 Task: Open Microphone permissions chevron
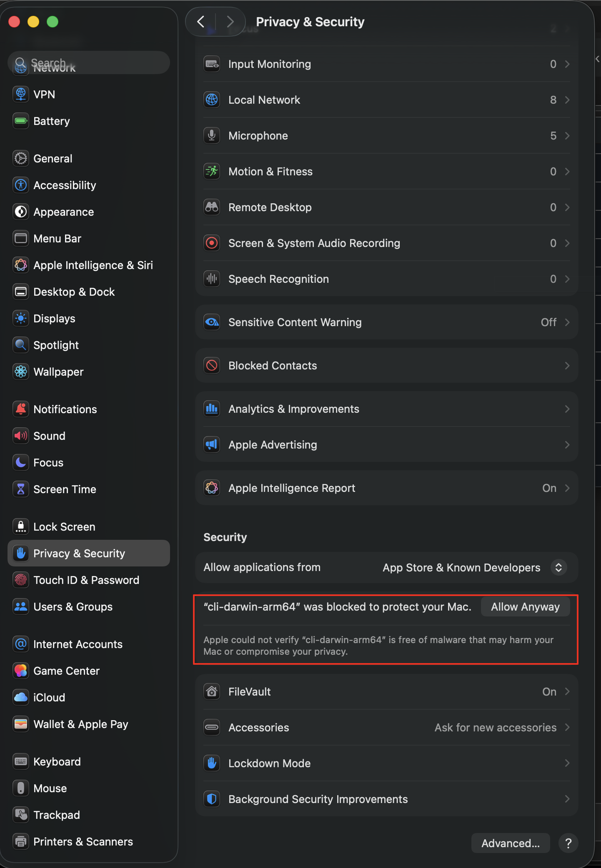pos(567,136)
